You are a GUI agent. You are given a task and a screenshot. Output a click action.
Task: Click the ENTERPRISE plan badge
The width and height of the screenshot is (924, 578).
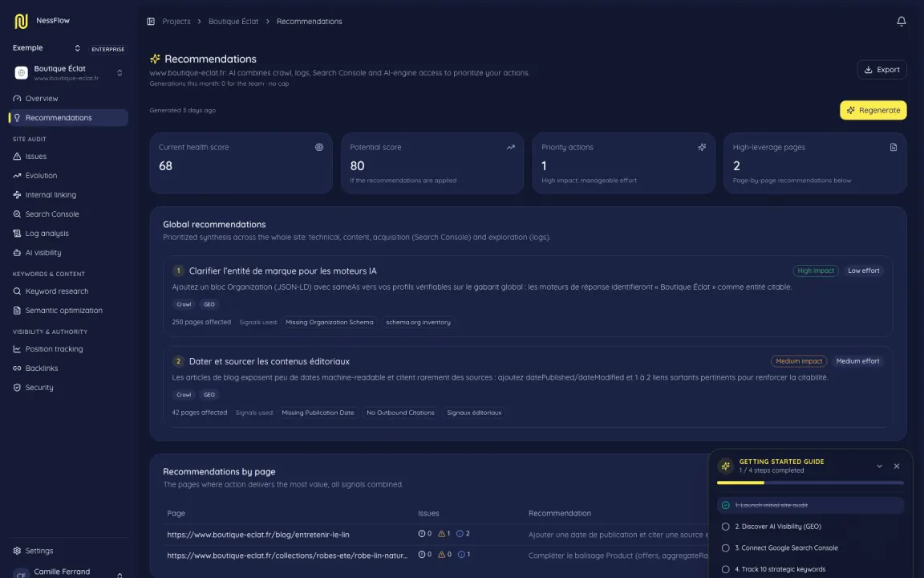point(107,50)
